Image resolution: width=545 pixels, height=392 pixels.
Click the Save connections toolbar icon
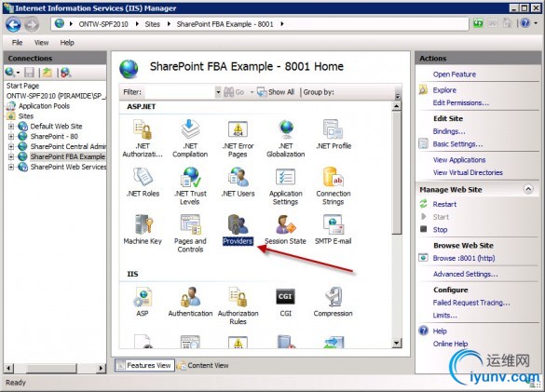point(29,73)
